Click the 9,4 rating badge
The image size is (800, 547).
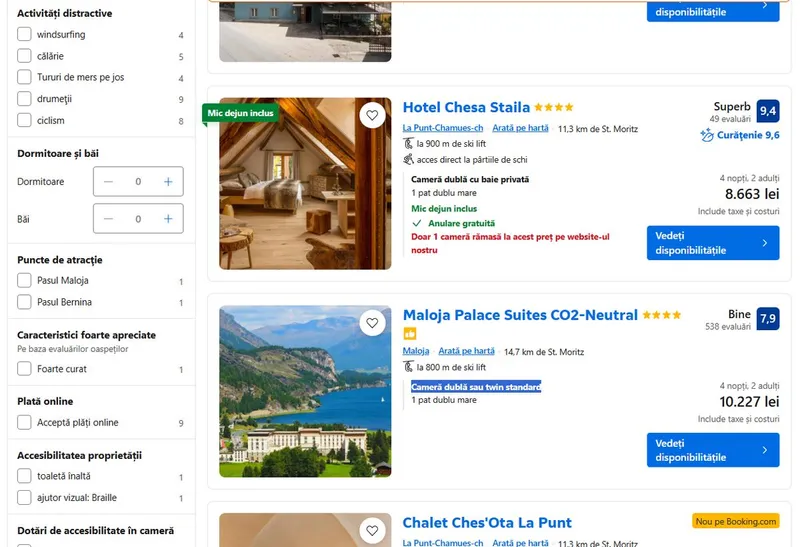click(x=767, y=111)
